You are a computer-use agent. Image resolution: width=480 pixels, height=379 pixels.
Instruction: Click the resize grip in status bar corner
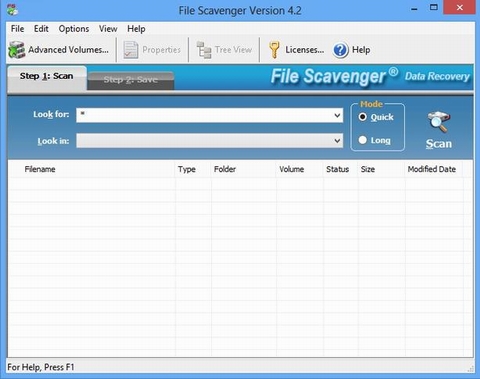tap(470, 368)
